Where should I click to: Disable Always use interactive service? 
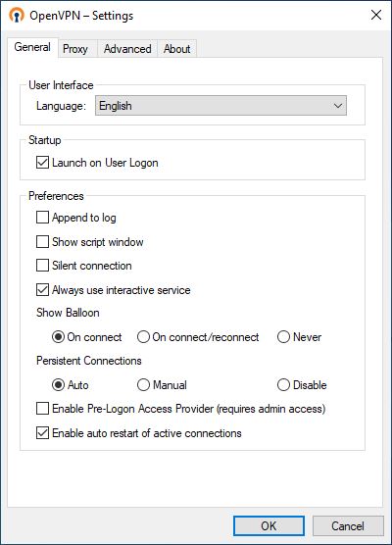tap(42, 290)
